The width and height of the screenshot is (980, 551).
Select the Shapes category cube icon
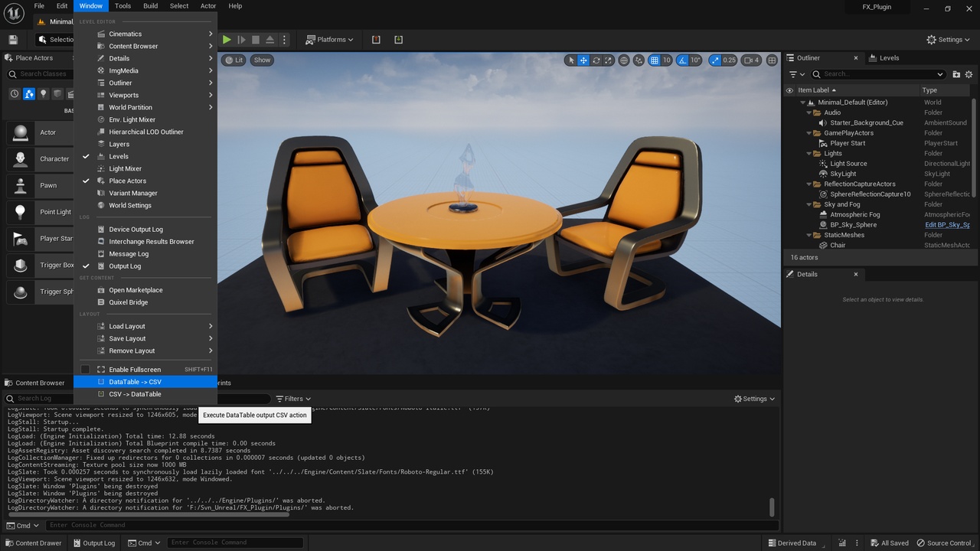(x=57, y=94)
